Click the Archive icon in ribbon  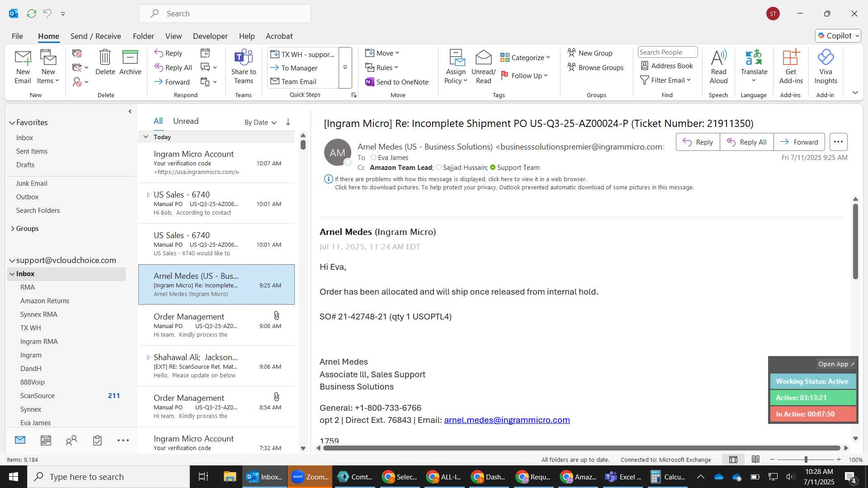[130, 57]
